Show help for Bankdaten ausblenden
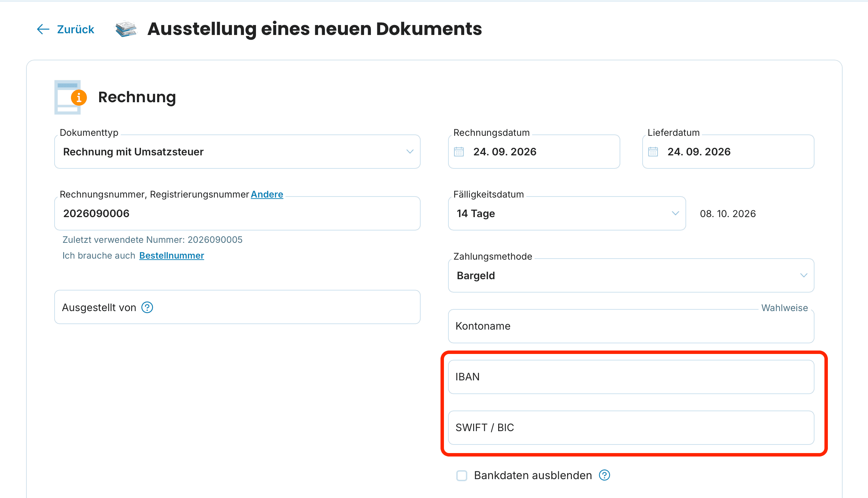Screen dimensions: 868x498 pos(605,475)
